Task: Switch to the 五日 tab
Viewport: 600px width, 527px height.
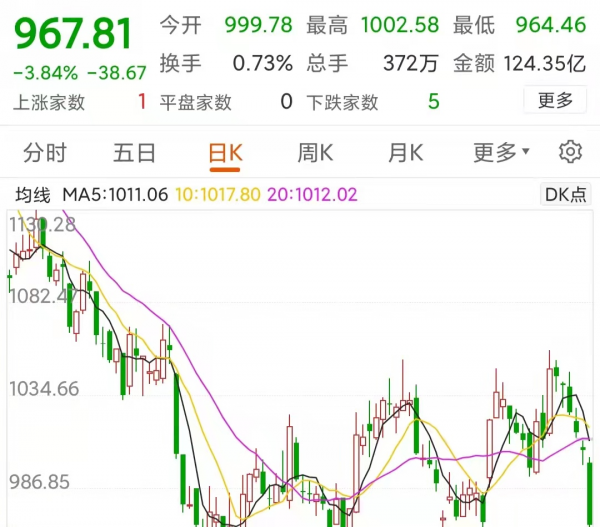Action: coord(134,153)
